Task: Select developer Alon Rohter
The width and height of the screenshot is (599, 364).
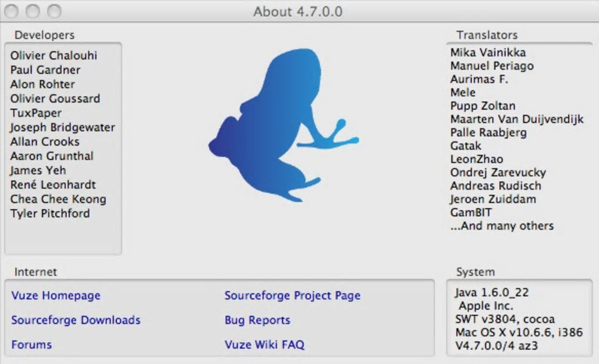Action: tap(42, 85)
